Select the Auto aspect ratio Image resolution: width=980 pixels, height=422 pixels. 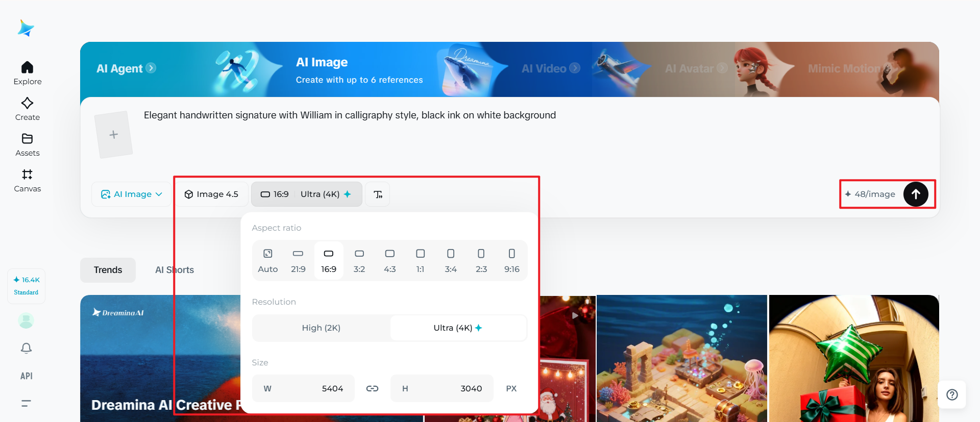(268, 261)
